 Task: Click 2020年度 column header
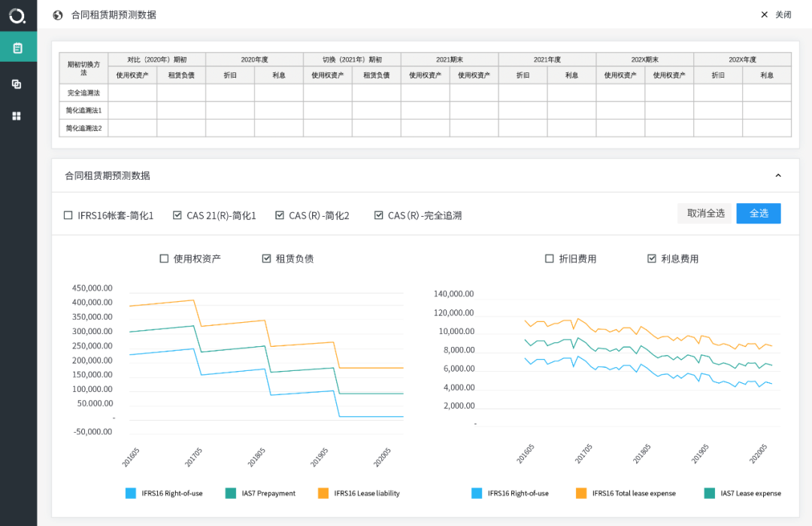(254, 59)
